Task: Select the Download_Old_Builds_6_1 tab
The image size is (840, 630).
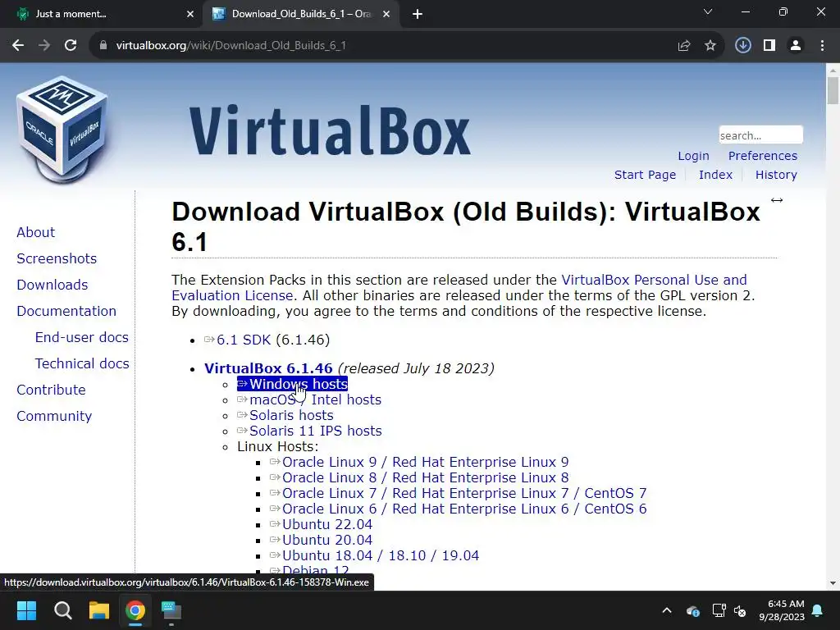Action: click(301, 14)
